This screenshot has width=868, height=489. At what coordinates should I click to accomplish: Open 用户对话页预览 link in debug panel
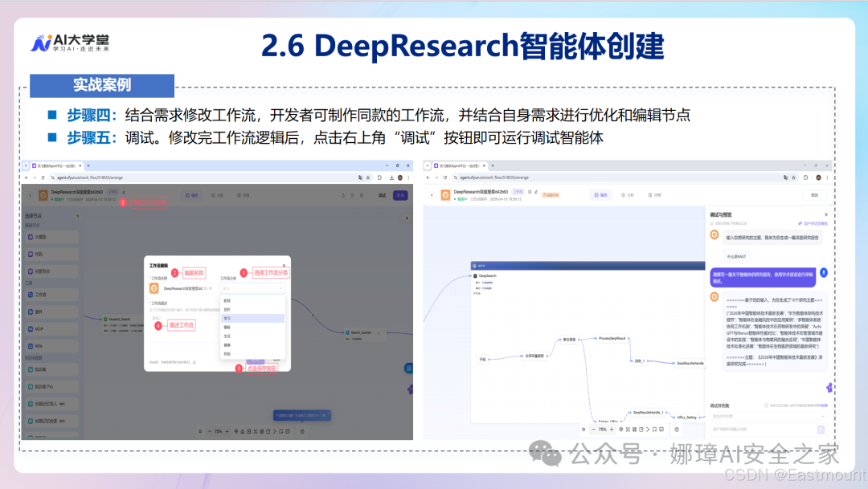pos(813,223)
